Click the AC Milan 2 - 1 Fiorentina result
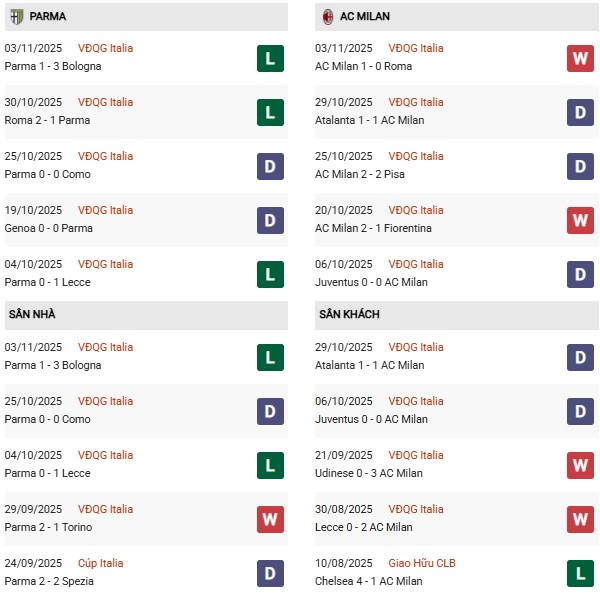This screenshot has width=600, height=593. pyautogui.click(x=373, y=228)
